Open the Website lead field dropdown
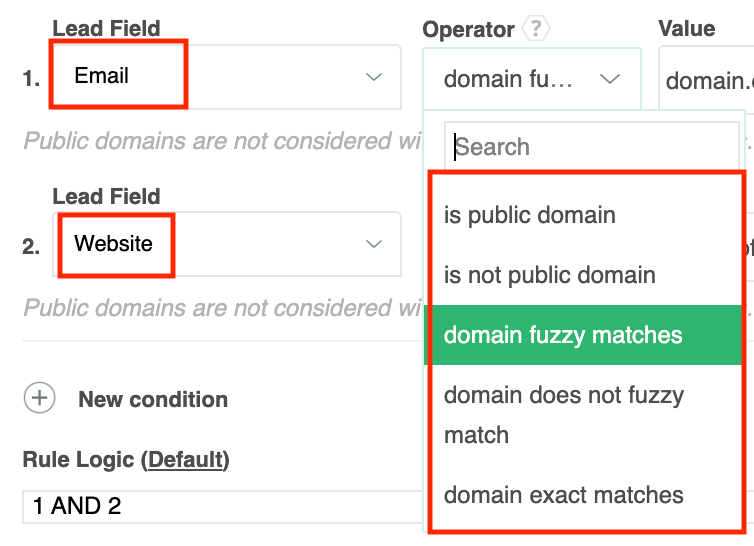 tap(226, 244)
